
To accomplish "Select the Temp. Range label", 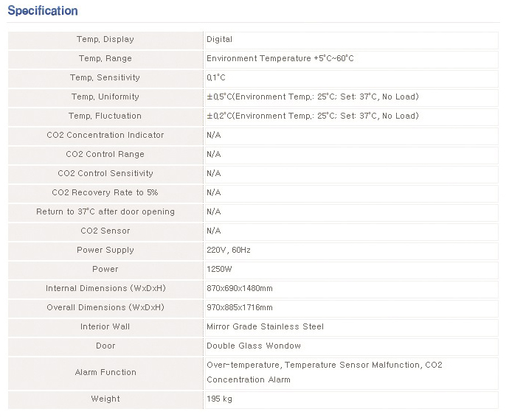I will (105, 59).
